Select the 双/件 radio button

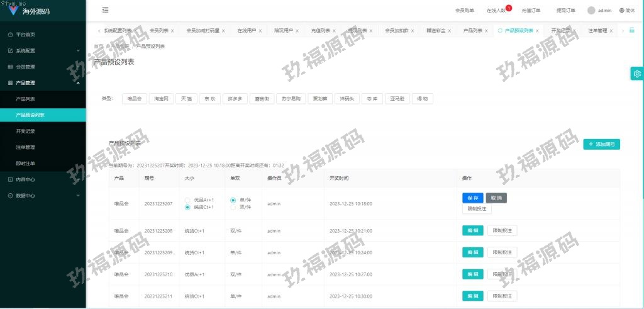pos(233,207)
